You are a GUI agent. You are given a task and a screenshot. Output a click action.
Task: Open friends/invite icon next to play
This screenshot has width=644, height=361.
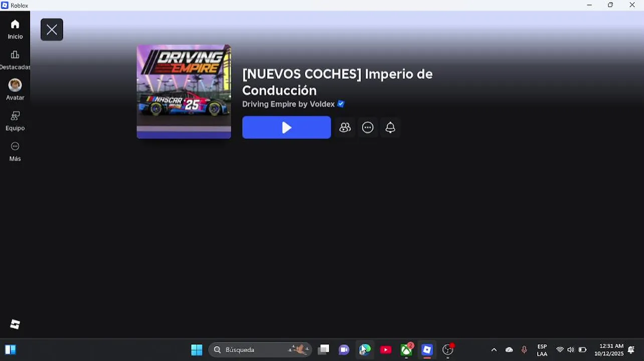pos(345,127)
